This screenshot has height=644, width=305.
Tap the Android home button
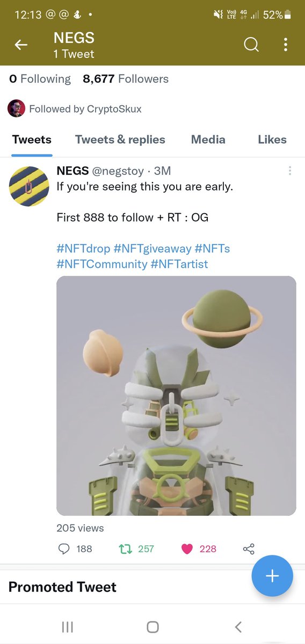(152, 627)
